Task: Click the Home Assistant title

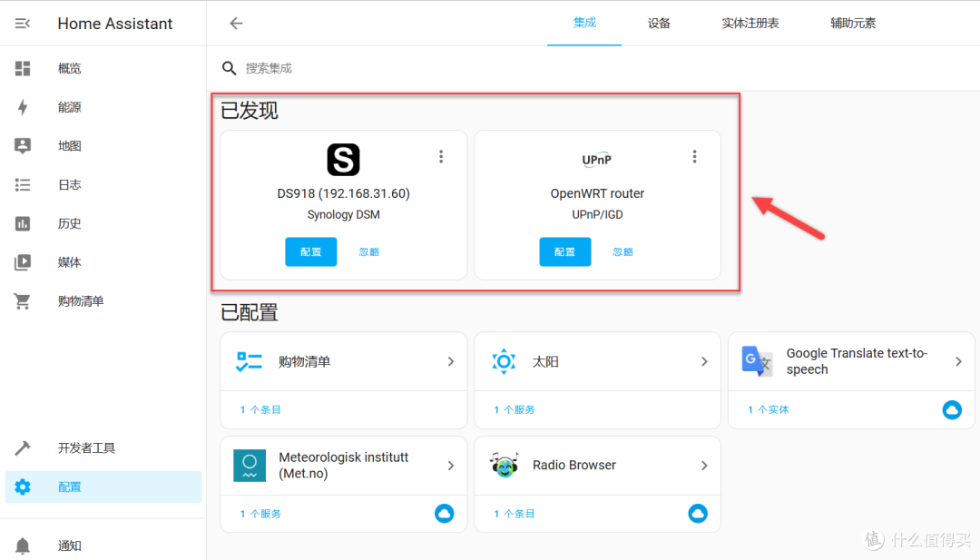Action: point(115,24)
